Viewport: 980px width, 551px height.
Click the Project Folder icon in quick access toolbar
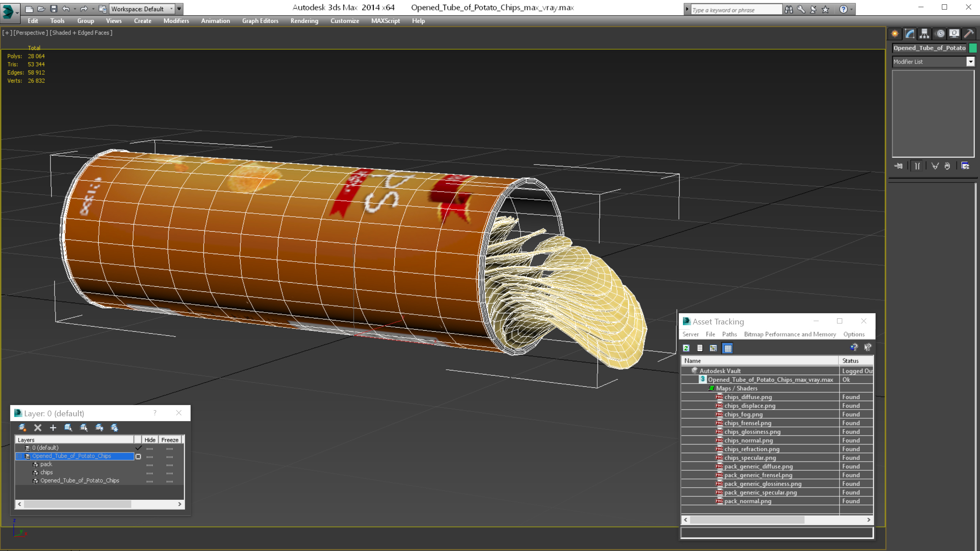coord(102,9)
